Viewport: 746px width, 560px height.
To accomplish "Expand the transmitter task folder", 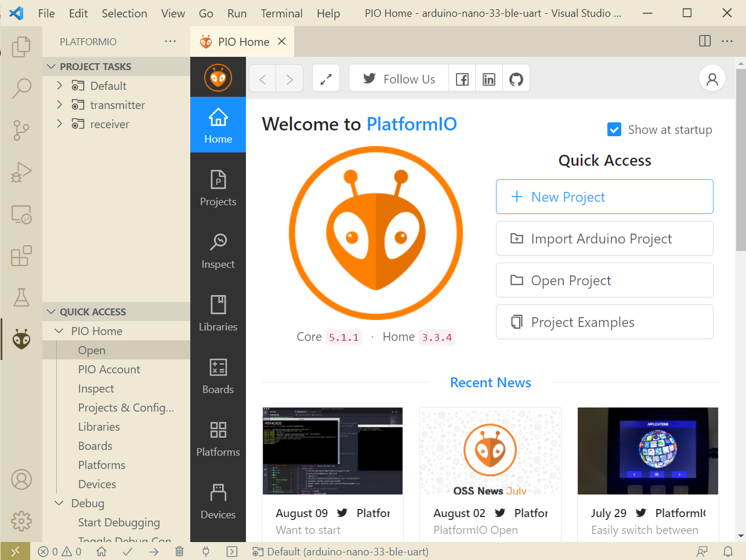I will click(x=59, y=105).
